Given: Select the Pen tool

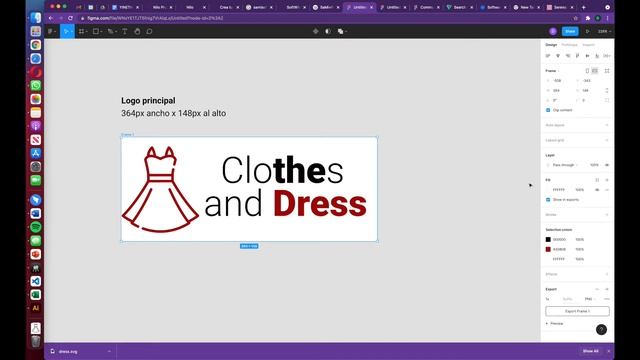Looking at the screenshot, I should pos(110,31).
